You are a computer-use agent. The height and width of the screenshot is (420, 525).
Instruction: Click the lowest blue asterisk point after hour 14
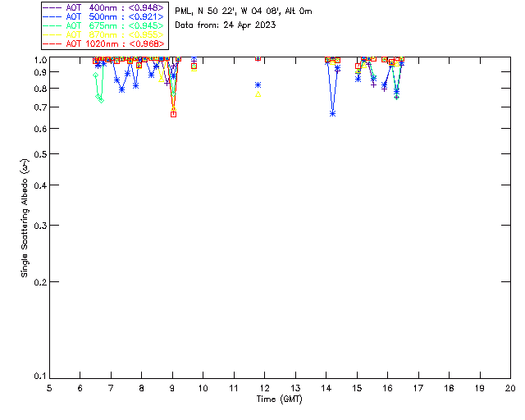(x=332, y=114)
